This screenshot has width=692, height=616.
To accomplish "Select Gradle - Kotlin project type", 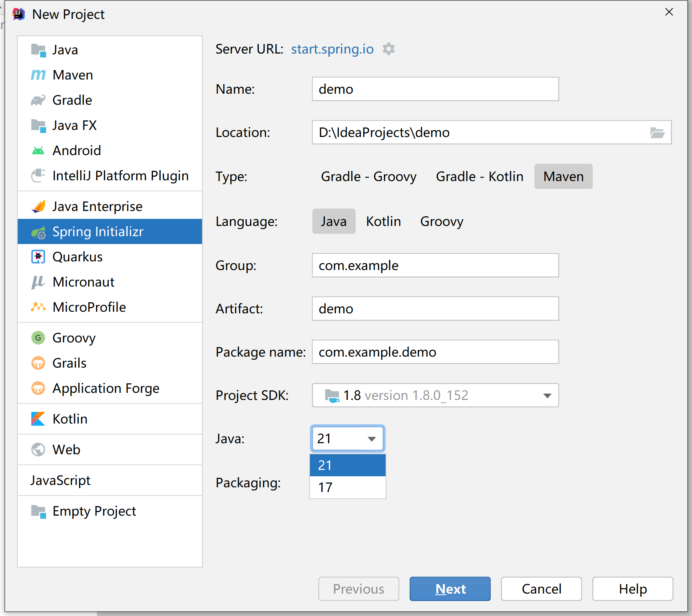I will (479, 176).
